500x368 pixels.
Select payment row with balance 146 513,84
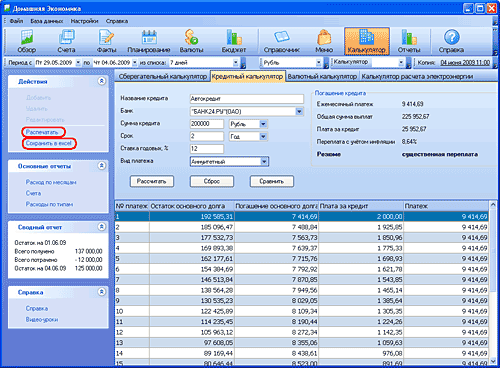point(302,280)
